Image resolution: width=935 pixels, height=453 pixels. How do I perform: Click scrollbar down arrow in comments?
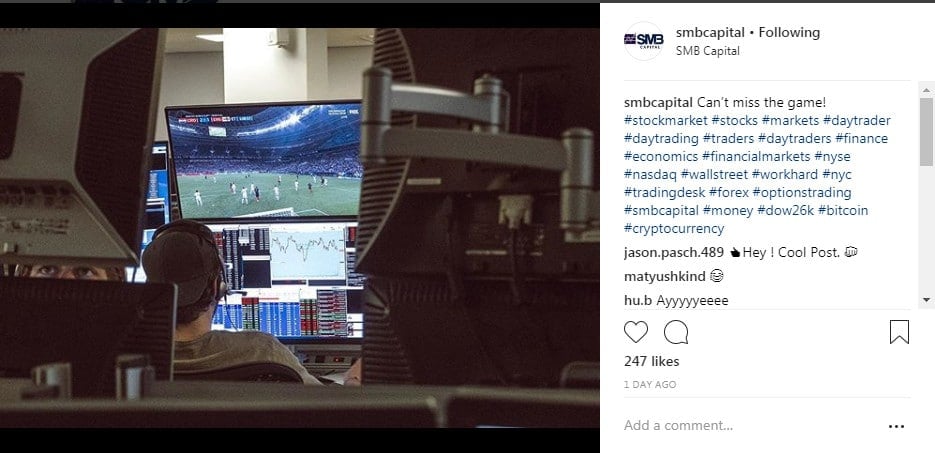[926, 300]
